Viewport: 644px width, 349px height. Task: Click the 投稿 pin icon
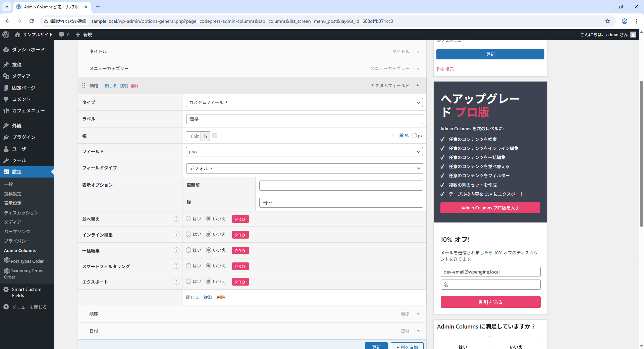click(6, 65)
